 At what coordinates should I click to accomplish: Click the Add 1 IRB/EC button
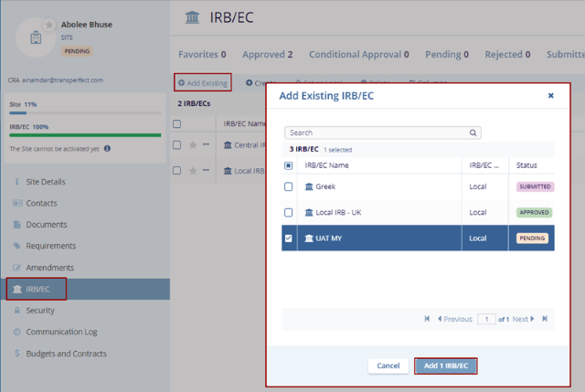pos(446,366)
